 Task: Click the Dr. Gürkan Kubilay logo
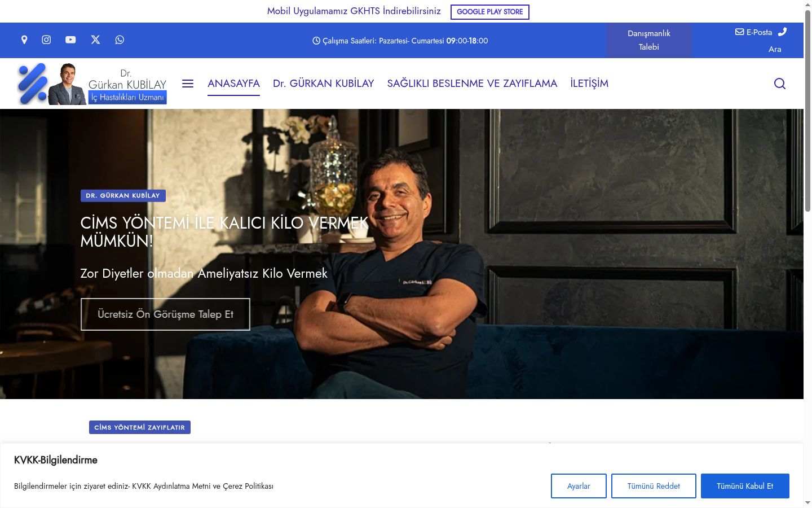coord(92,84)
